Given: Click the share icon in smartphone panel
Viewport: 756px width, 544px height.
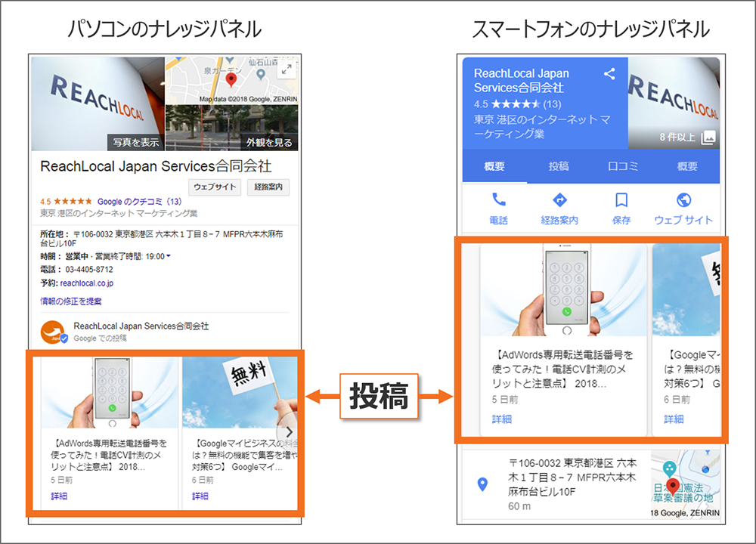Looking at the screenshot, I should tap(609, 74).
